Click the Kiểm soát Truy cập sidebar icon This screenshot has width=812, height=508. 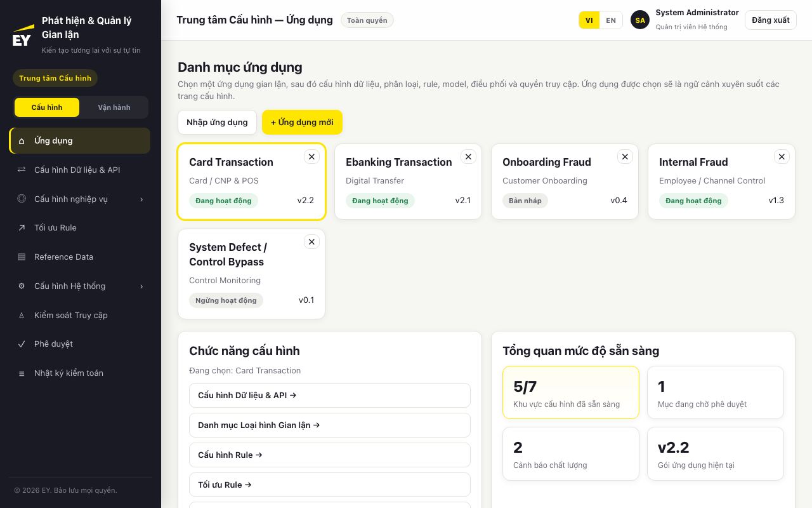22,315
